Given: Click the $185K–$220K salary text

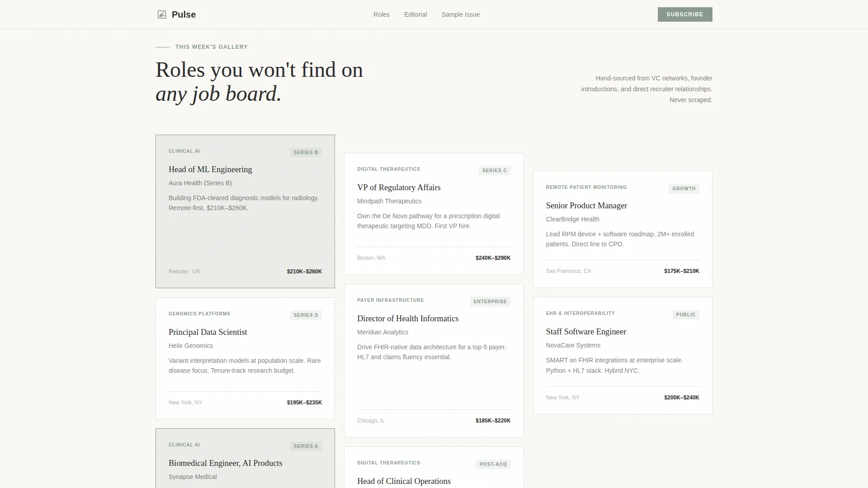Looking at the screenshot, I should 493,421.
